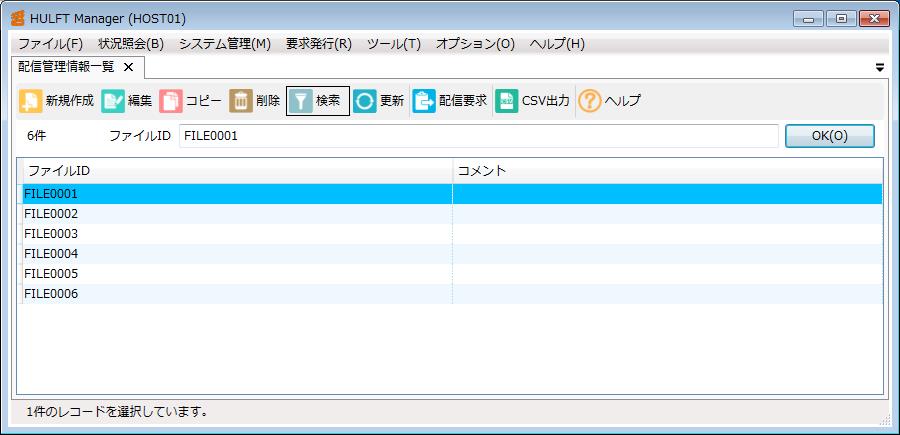
Task: Open the 要求発行(R) menu
Action: (319, 44)
